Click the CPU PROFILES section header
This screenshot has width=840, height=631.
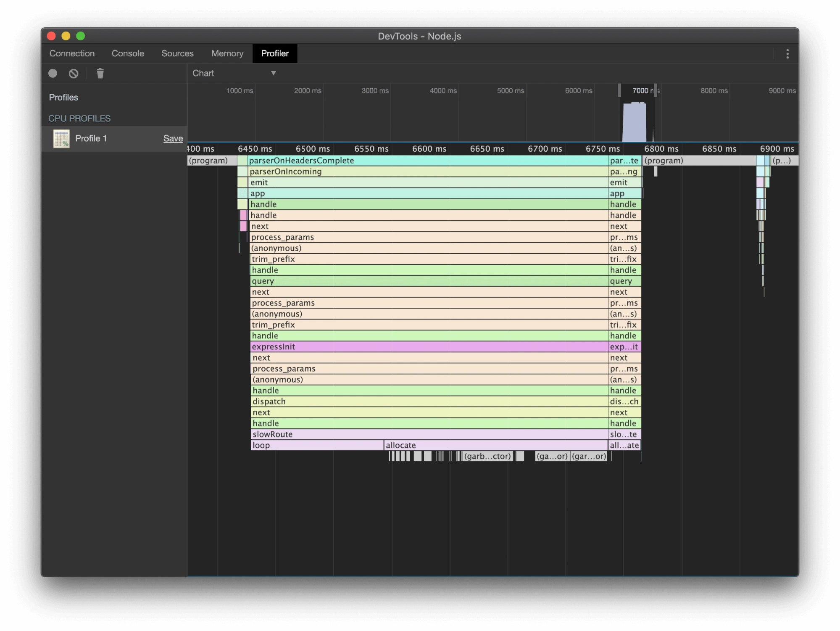point(79,119)
